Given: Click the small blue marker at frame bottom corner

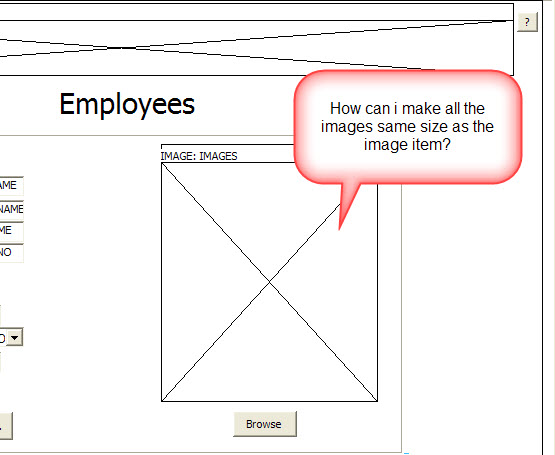Looking at the screenshot, I should point(407,453).
